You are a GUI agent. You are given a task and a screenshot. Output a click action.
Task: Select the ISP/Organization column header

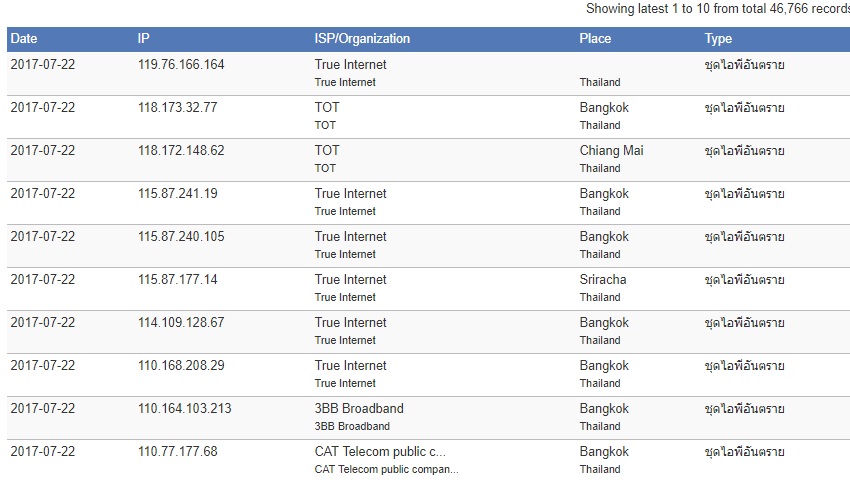point(362,39)
